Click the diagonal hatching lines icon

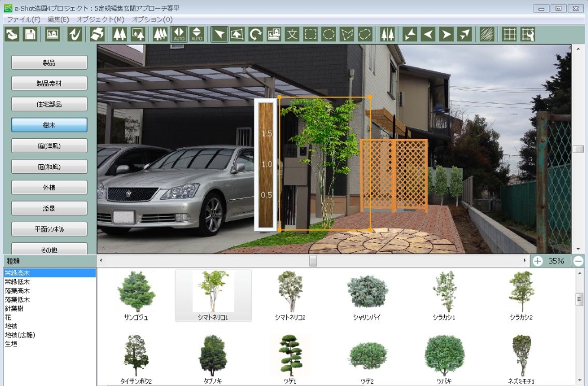(x=487, y=34)
